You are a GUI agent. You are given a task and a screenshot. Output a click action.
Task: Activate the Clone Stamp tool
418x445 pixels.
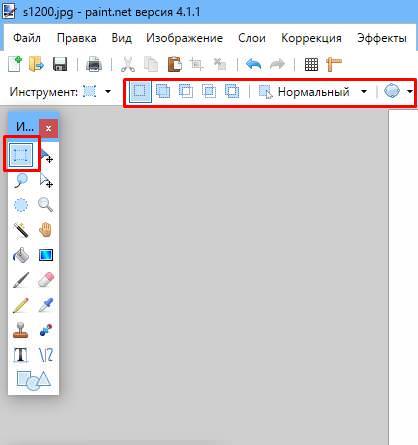21,330
